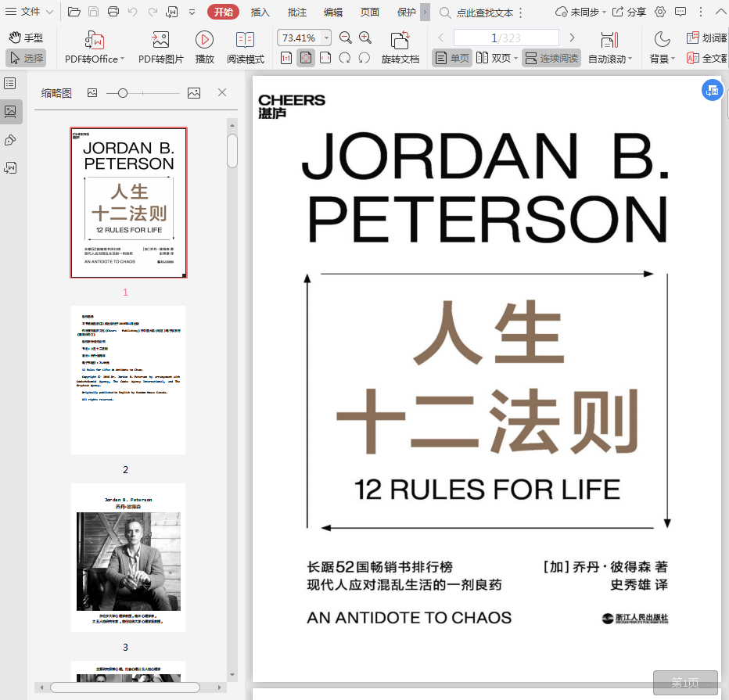The image size is (729, 700).
Task: Click the rotate counterclockwise icon
Action: pos(364,58)
